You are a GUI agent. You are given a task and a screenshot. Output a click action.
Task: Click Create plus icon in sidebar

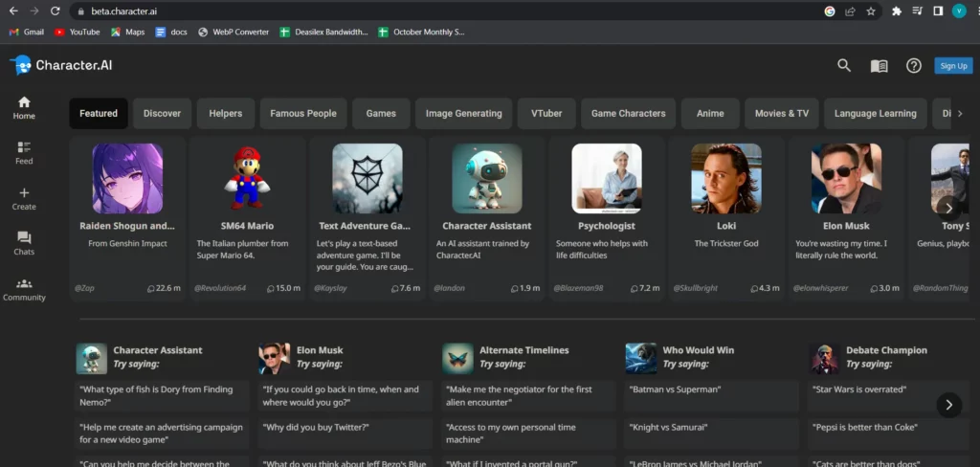(24, 199)
